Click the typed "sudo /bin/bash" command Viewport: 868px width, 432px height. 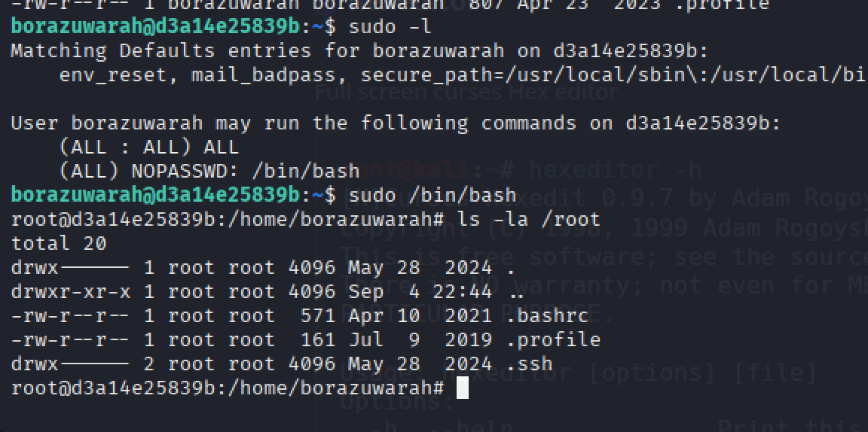(x=433, y=195)
